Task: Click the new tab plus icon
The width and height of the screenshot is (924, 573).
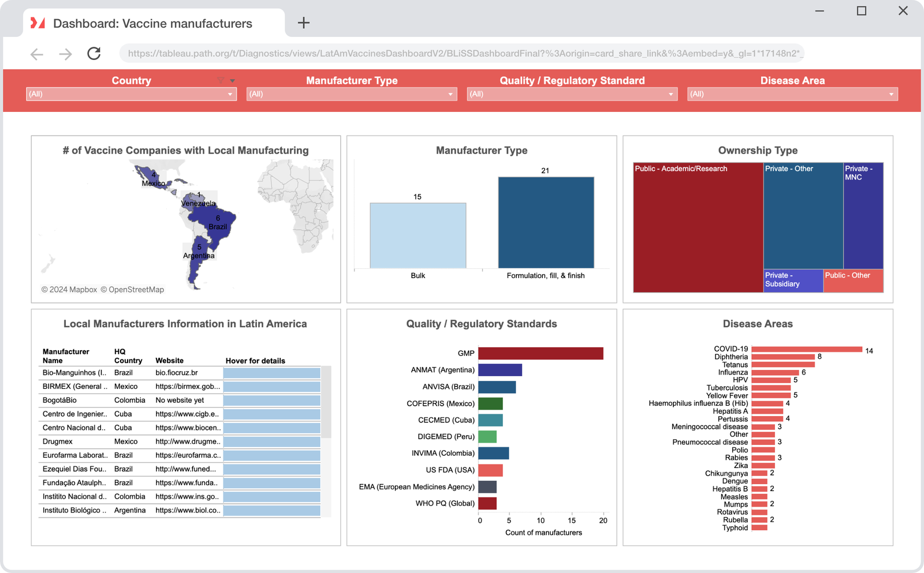Action: click(x=303, y=23)
